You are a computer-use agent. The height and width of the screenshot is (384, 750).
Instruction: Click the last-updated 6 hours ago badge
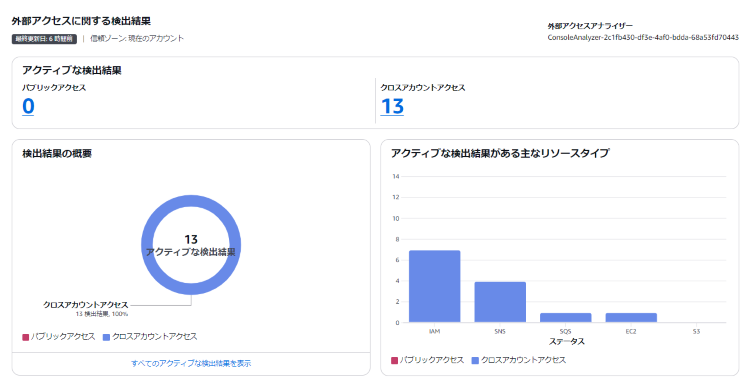coord(44,39)
